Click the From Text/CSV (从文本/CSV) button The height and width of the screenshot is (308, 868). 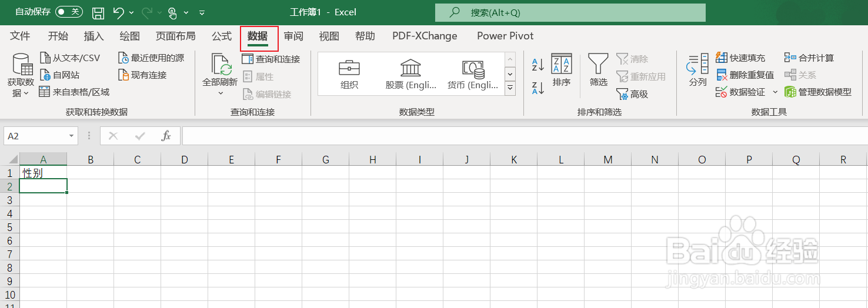[71, 58]
